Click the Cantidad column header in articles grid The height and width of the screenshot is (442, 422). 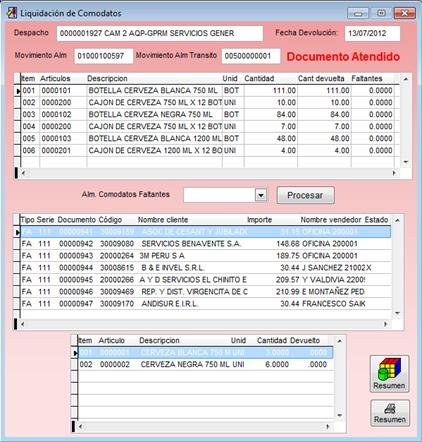click(259, 79)
